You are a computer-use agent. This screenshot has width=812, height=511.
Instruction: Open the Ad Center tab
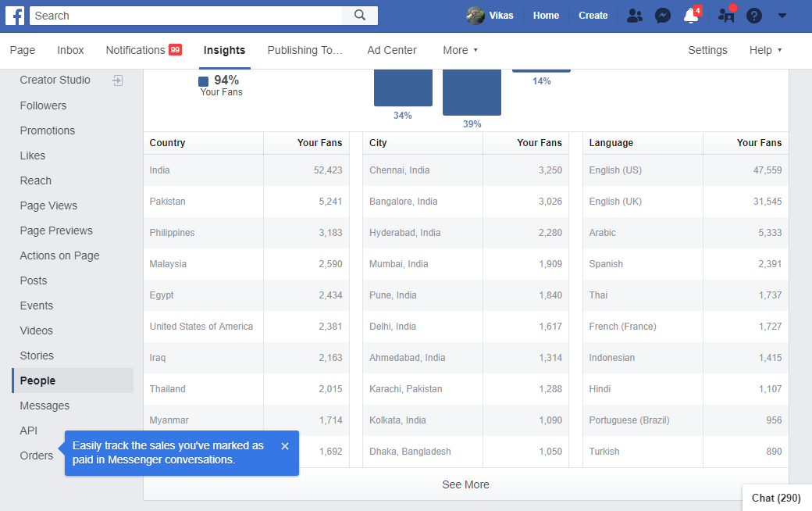click(x=392, y=50)
